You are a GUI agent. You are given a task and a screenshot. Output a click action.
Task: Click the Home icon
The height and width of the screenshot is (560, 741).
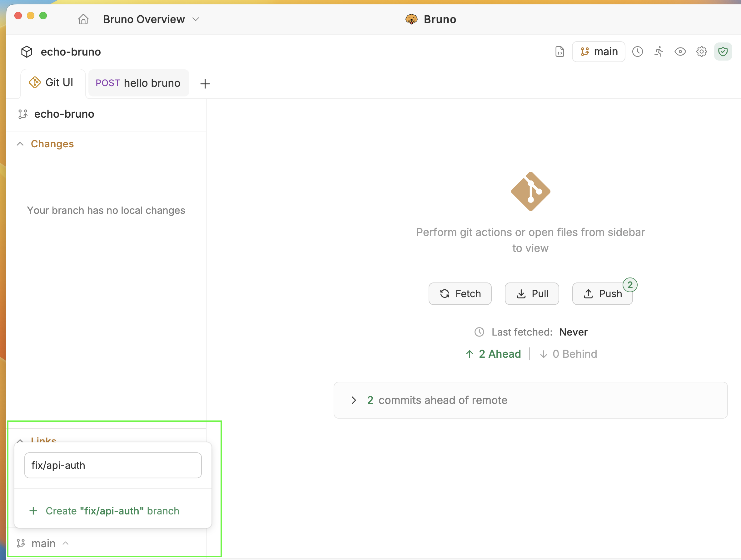tap(83, 19)
